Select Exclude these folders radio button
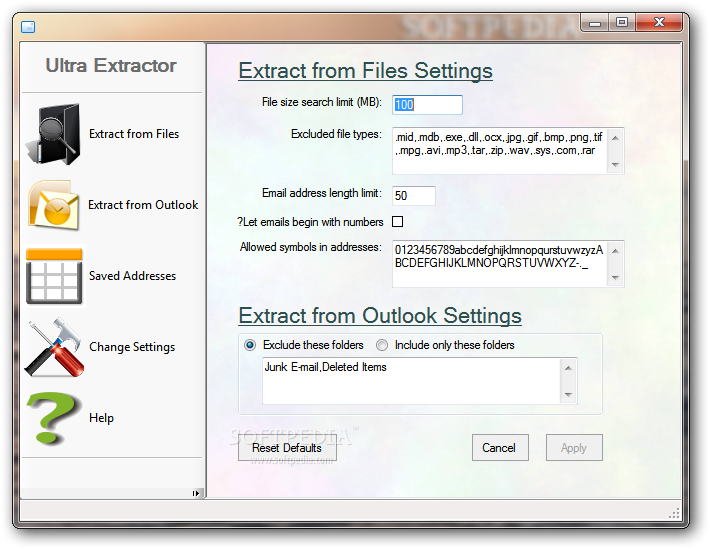Viewport: 710px width, 549px height. coord(250,345)
